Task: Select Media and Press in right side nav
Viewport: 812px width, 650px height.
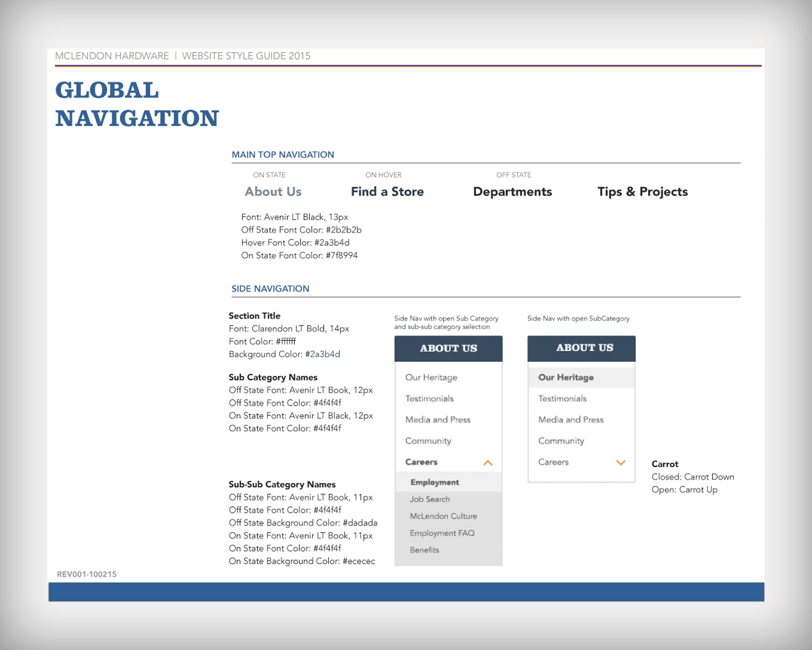Action: (571, 420)
